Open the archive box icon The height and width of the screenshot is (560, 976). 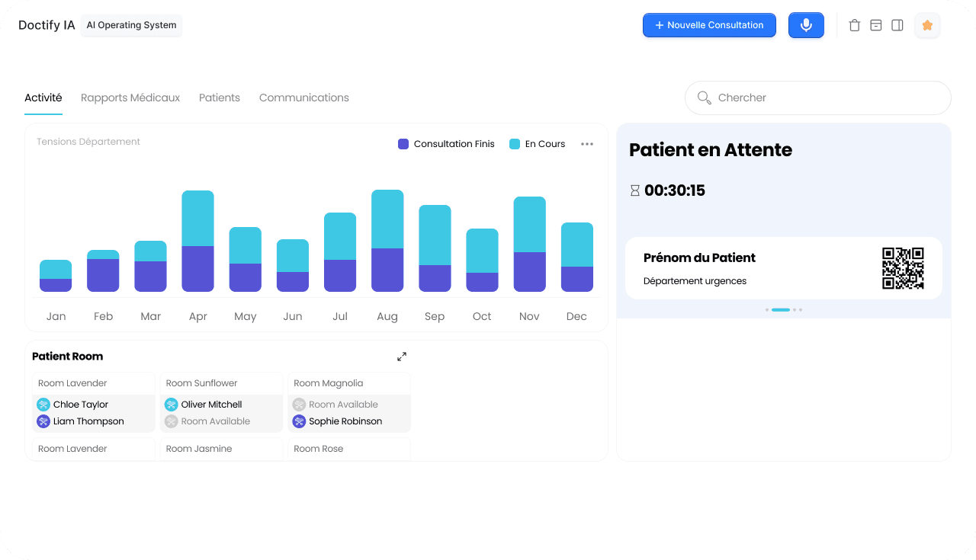coord(876,25)
